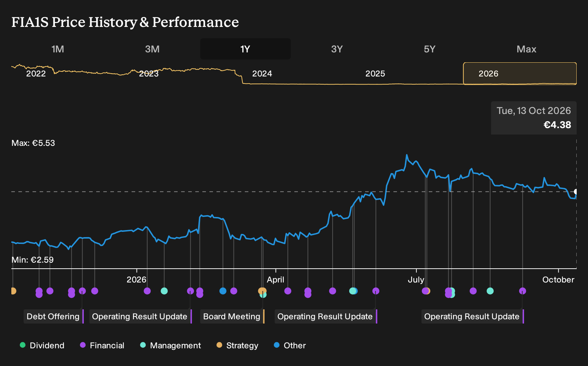Select the 3M range tab
Viewport: 588px width, 366px height.
click(152, 49)
